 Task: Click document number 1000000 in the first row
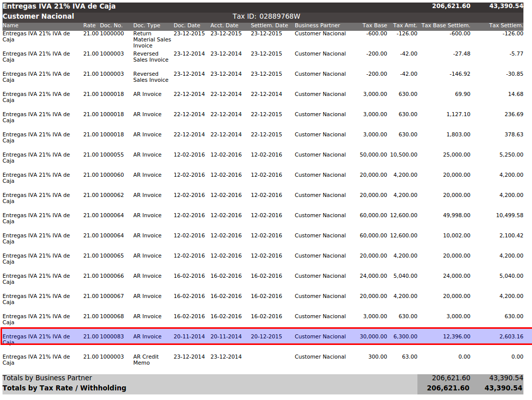click(112, 34)
